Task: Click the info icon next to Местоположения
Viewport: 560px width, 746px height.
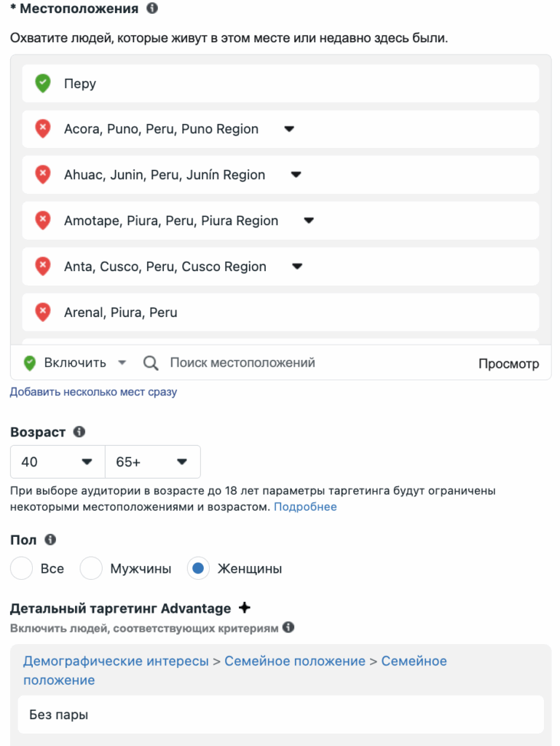Action: [152, 8]
